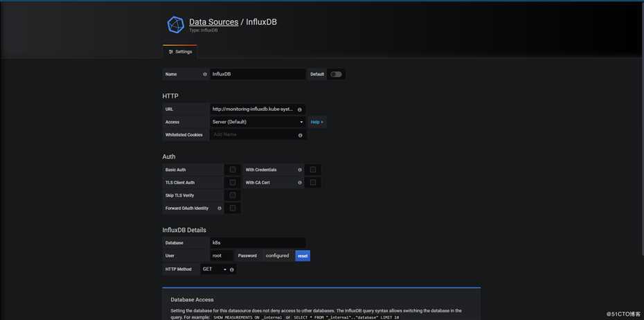Open the HTTP Method GET dropdown
The image size is (644, 320).
[x=215, y=269]
